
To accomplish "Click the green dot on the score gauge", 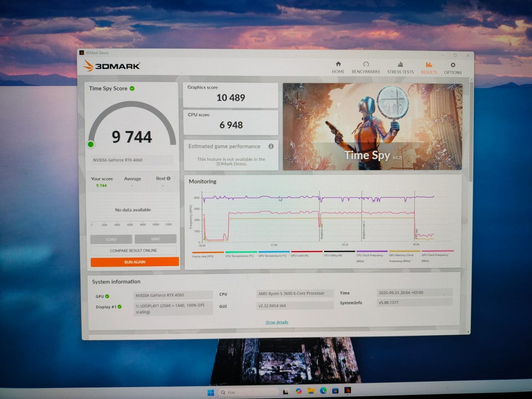I will coord(90,144).
